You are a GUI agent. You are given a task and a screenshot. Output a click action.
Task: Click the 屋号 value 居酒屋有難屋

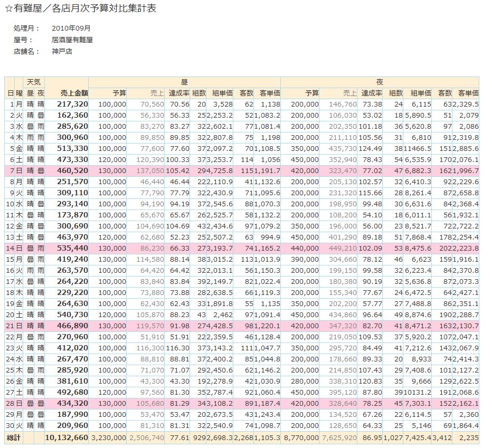tap(72, 40)
